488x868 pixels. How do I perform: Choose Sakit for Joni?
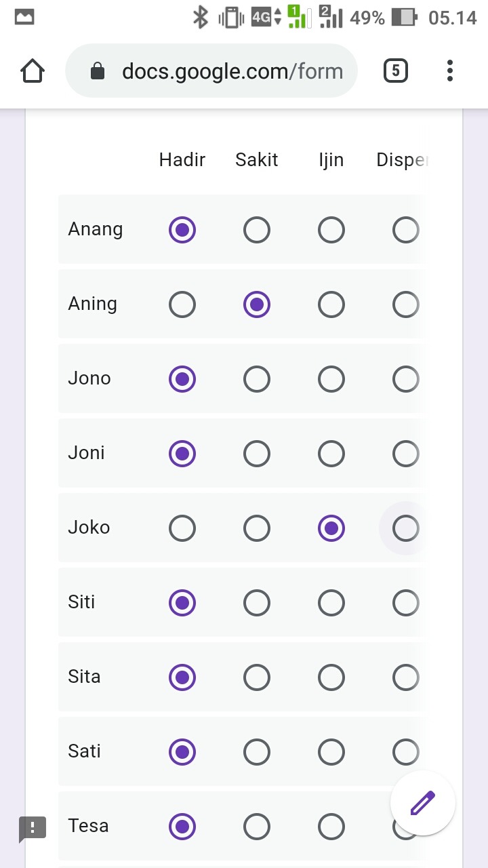pos(257,454)
